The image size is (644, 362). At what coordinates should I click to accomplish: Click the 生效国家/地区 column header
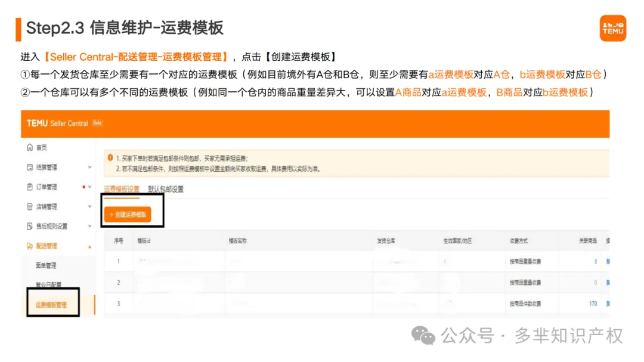click(457, 241)
